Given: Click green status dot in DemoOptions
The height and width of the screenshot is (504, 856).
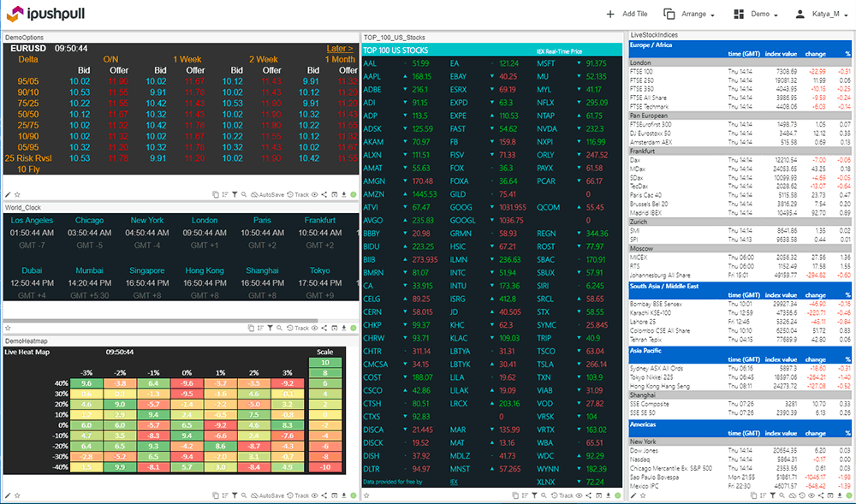Looking at the screenshot, I should click(354, 194).
